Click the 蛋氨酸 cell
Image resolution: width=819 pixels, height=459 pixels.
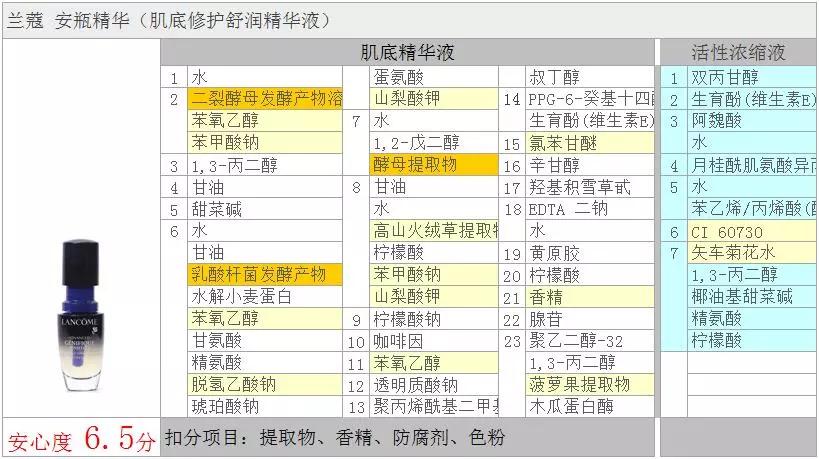click(x=434, y=77)
